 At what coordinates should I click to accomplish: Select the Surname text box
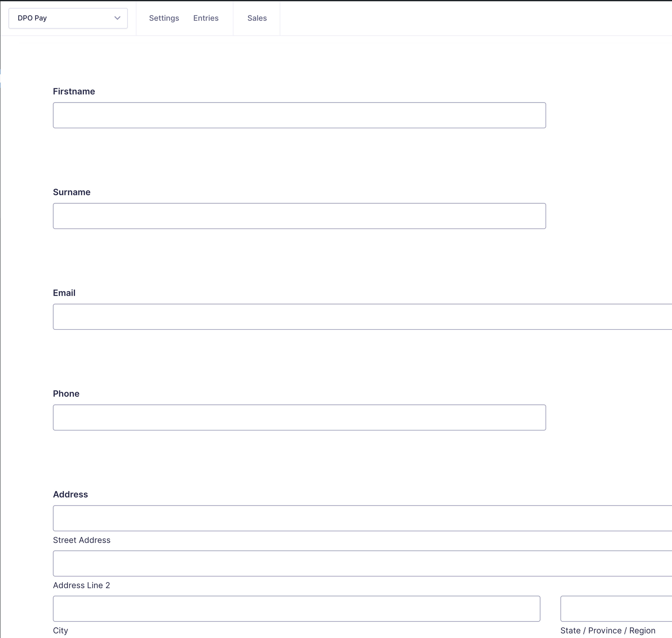tap(299, 216)
